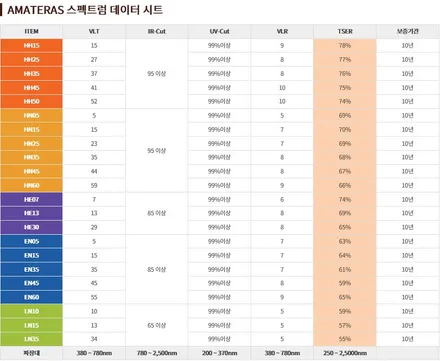440x361 pixels.
Task: Click the HE13 item cell
Action: click(31, 213)
